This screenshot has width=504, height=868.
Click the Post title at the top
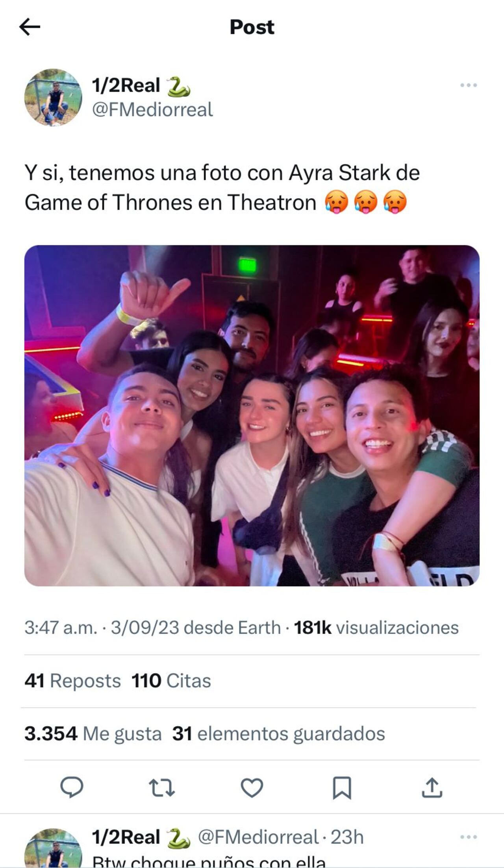coord(252,26)
